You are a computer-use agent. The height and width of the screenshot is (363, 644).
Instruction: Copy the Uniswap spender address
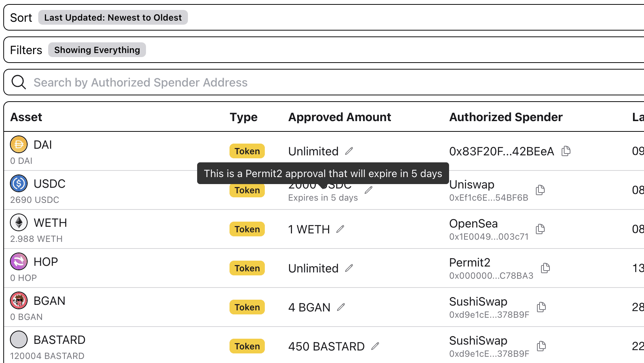pos(540,190)
